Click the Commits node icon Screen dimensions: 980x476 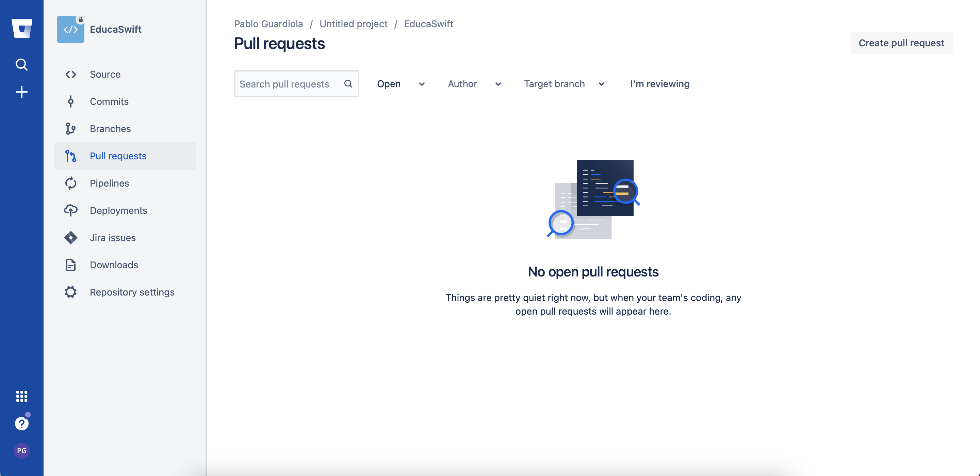(x=71, y=101)
